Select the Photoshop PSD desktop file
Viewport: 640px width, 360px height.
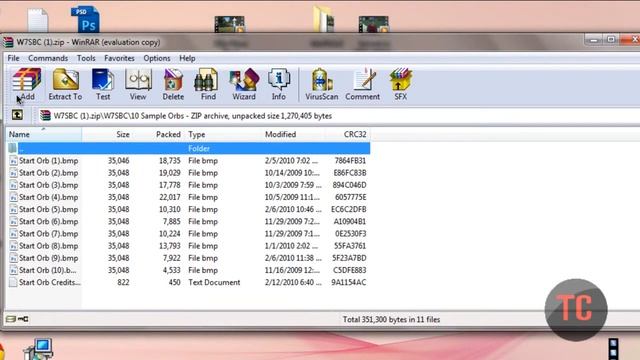click(x=86, y=19)
